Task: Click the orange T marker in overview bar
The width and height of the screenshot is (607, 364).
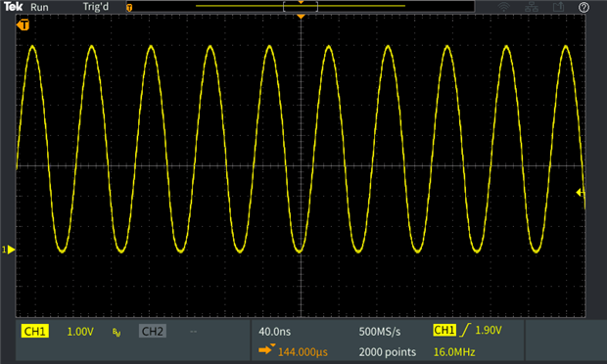Action: coord(129,8)
